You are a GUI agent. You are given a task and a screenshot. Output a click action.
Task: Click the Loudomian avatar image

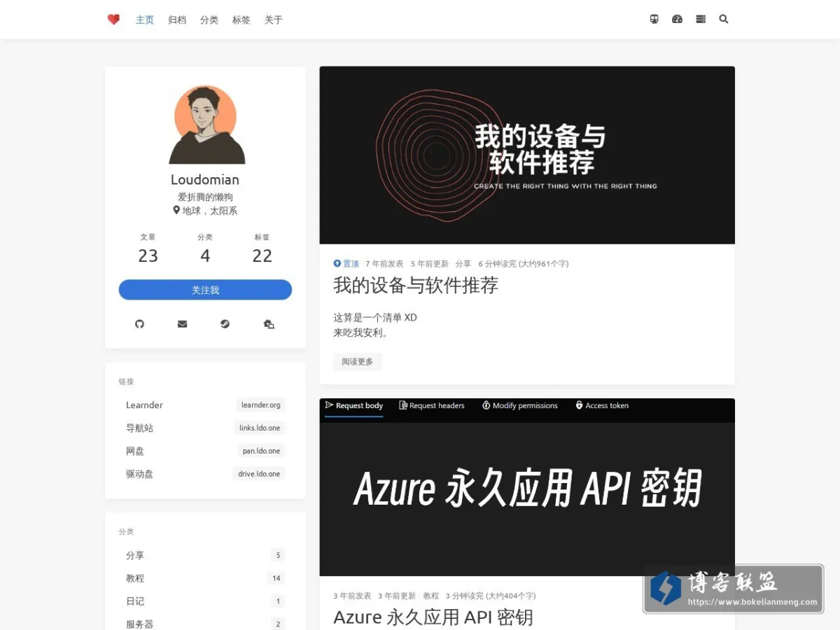click(x=205, y=125)
